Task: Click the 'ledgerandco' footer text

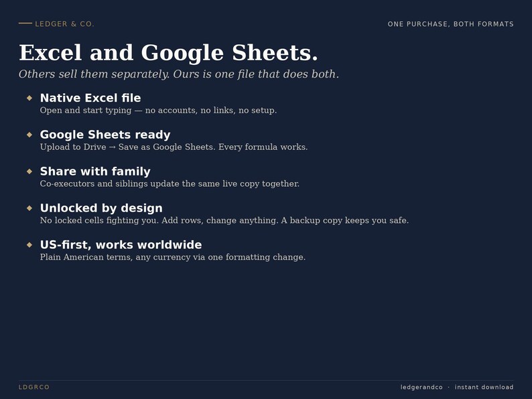Action: point(421,387)
